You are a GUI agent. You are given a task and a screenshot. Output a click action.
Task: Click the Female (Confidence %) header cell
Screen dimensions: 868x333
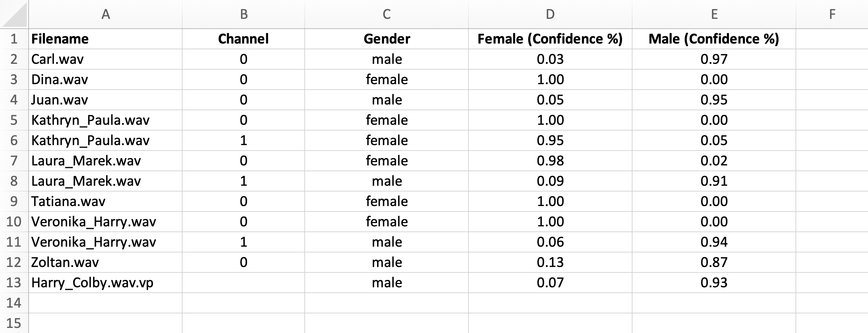[x=550, y=39]
